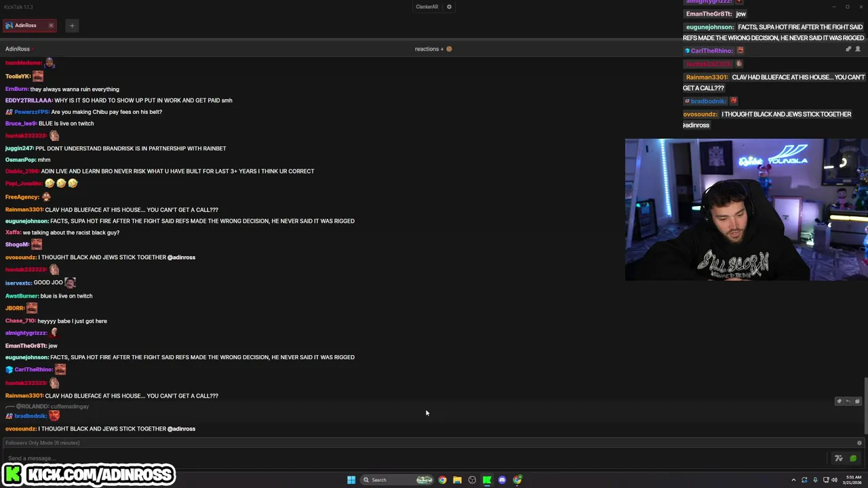Click the @ROLANDD reply reference line
Viewport: 868px width, 488px height.
[47, 407]
